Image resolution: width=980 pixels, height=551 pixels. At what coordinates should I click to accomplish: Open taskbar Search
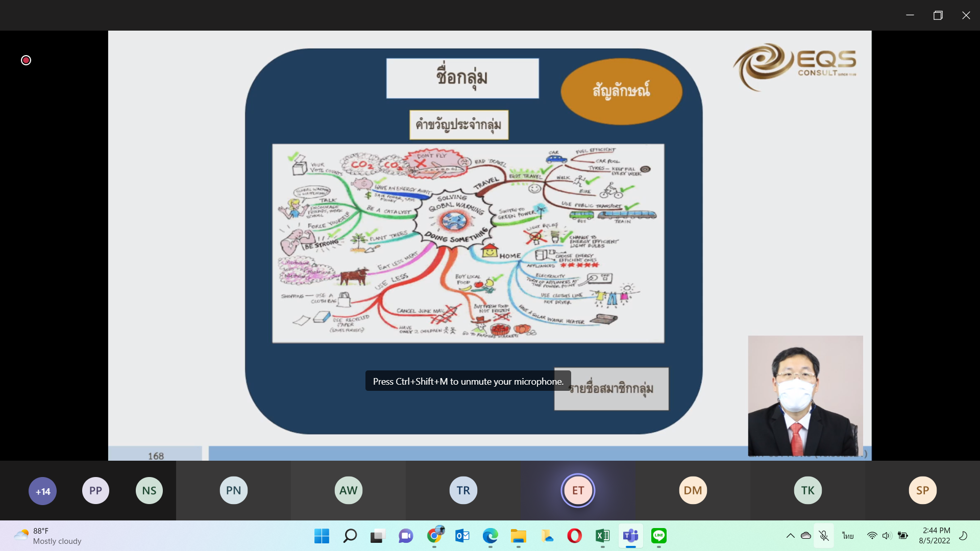(350, 536)
